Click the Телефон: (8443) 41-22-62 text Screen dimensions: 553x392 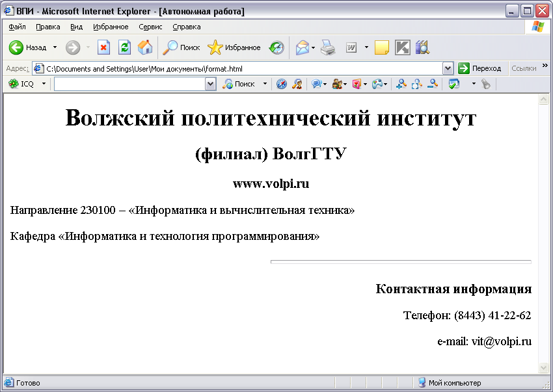tap(467, 315)
